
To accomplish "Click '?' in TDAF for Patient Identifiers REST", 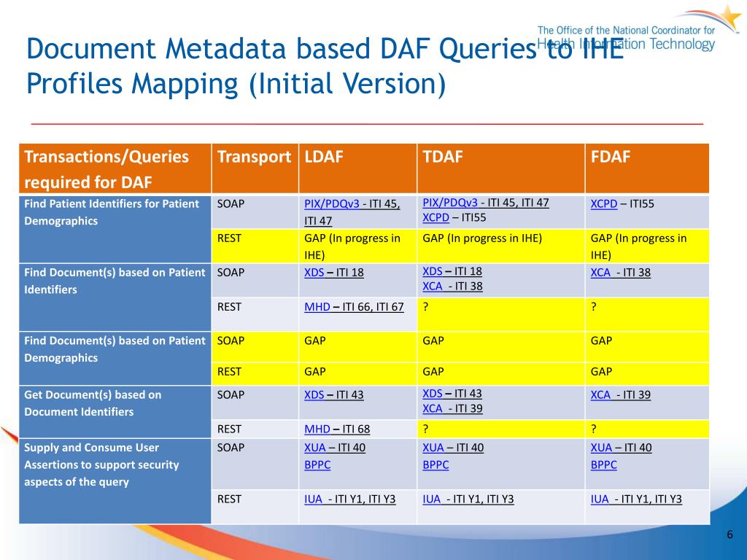I will [x=425, y=307].
